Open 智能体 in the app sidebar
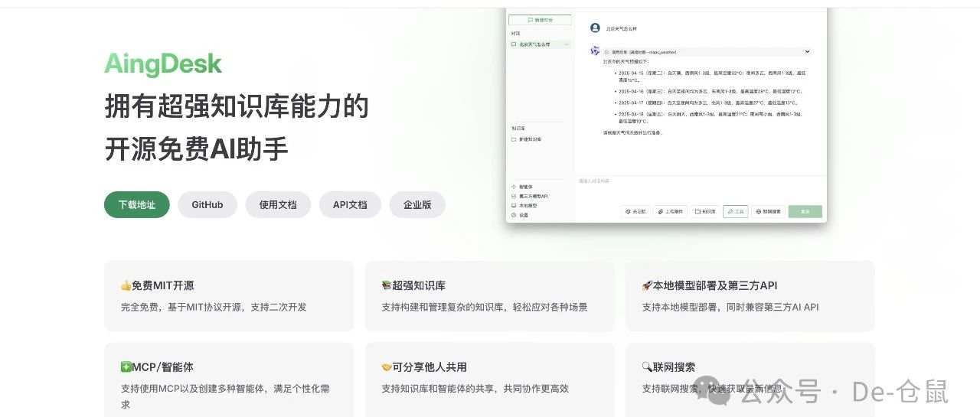 [x=522, y=187]
